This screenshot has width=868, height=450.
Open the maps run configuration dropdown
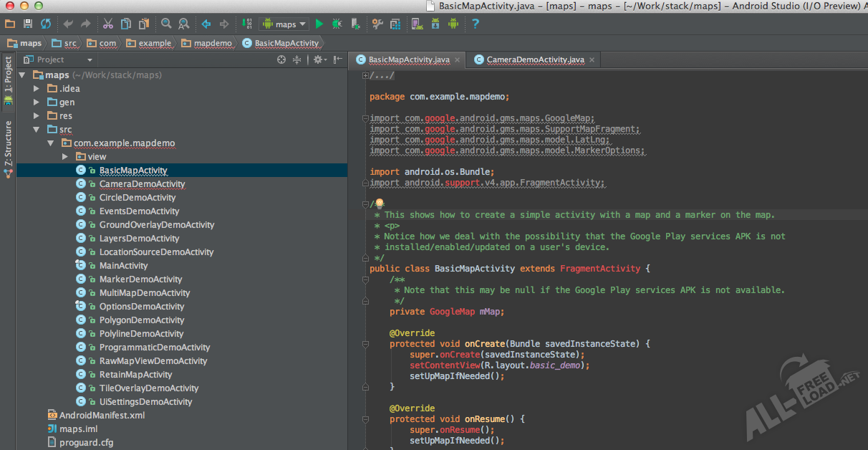point(284,24)
